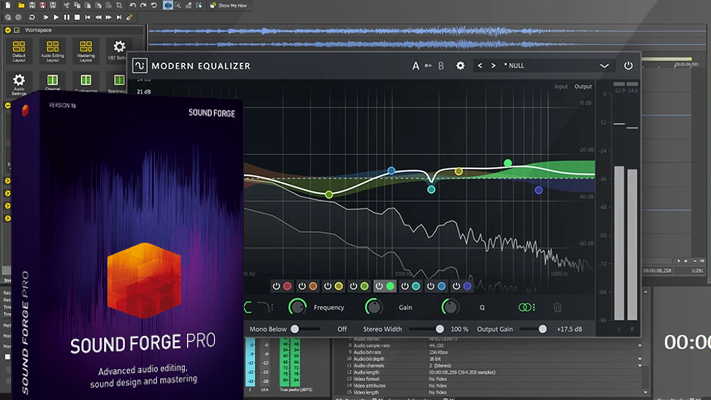Click the Output Gain slider handle
Screen dimensions: 711x400
tap(543, 328)
